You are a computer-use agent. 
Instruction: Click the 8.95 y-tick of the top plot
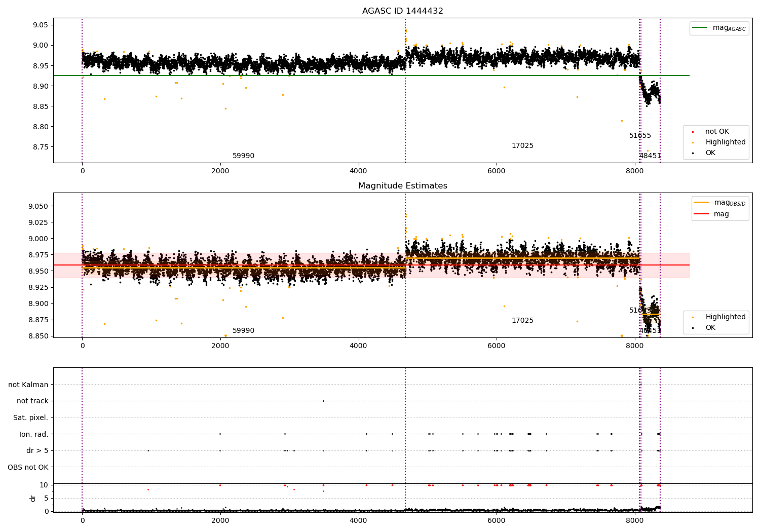40,66
